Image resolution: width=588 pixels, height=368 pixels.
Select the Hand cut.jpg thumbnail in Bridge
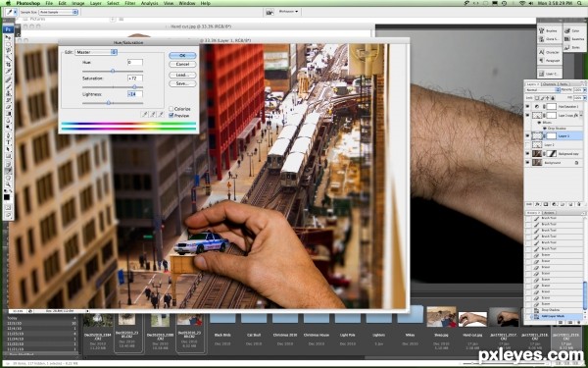pyautogui.click(x=472, y=318)
